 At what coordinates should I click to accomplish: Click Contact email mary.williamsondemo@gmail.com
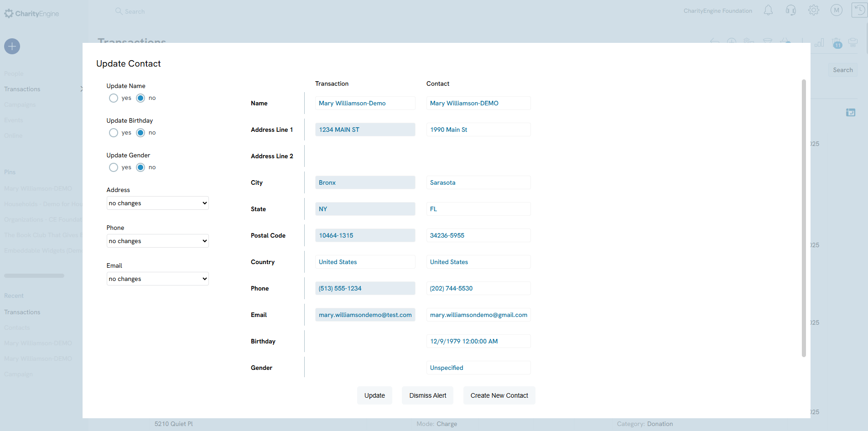(478, 315)
